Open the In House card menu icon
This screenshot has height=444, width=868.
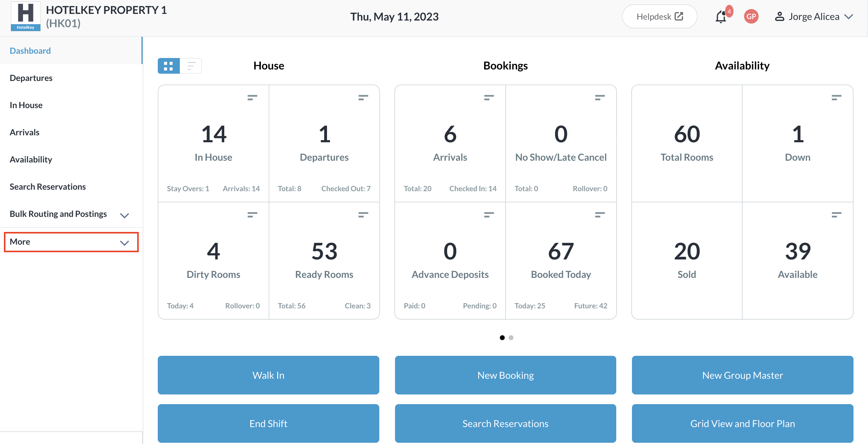point(252,98)
